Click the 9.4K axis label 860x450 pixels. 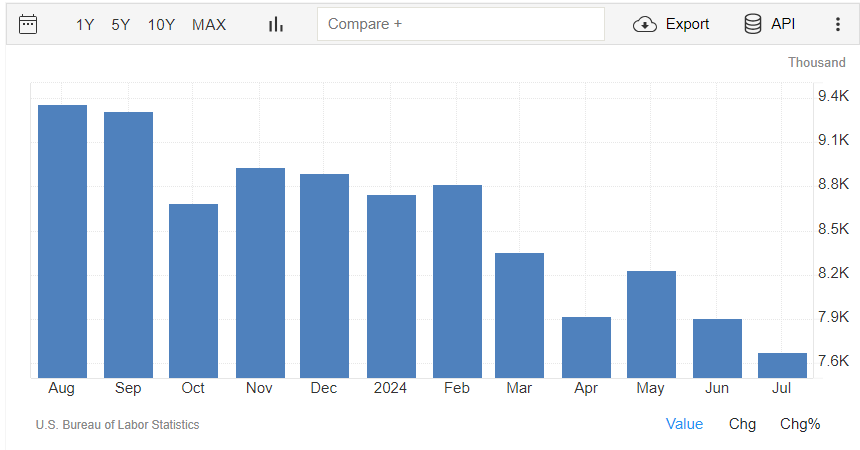833,96
